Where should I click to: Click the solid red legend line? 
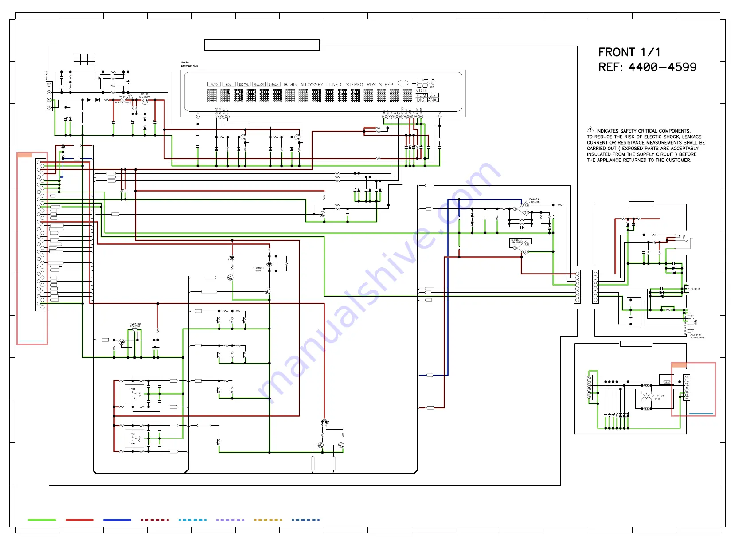pyautogui.click(x=79, y=520)
